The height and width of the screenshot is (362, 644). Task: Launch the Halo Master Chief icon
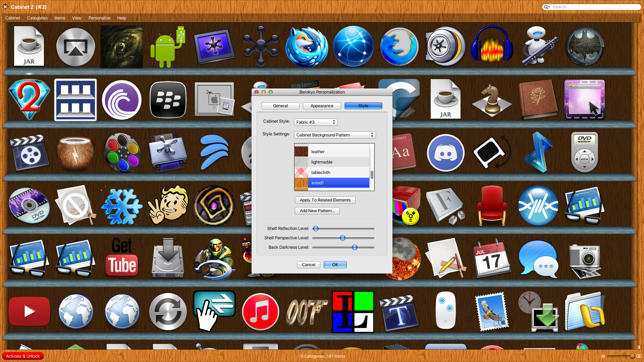(x=214, y=258)
